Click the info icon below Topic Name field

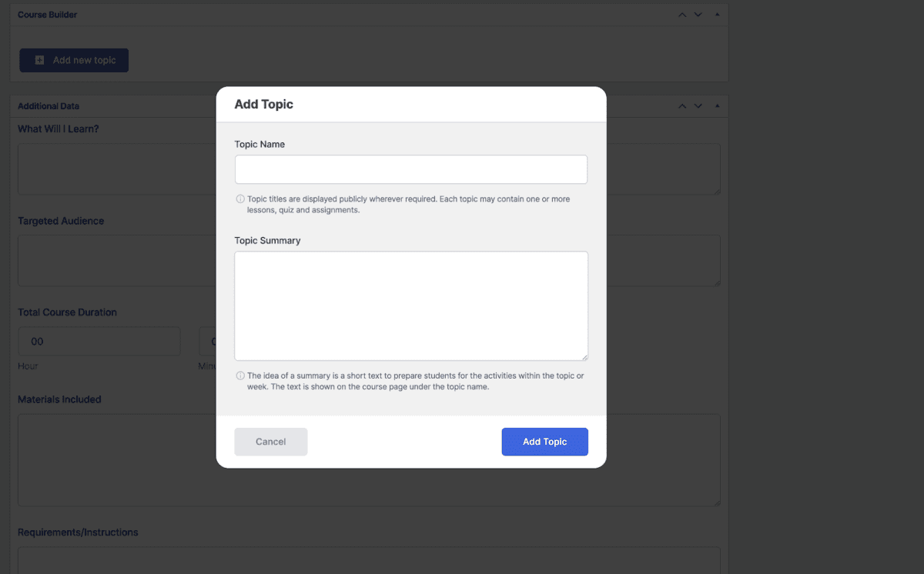[x=239, y=199]
